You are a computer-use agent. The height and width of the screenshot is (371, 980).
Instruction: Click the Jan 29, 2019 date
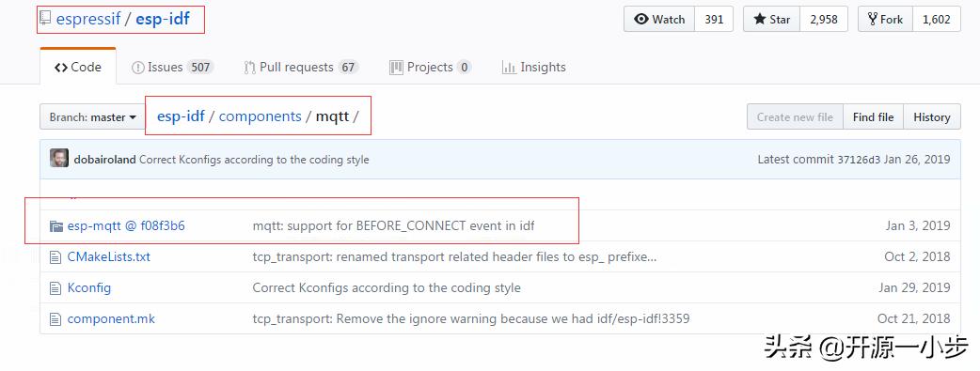point(914,288)
